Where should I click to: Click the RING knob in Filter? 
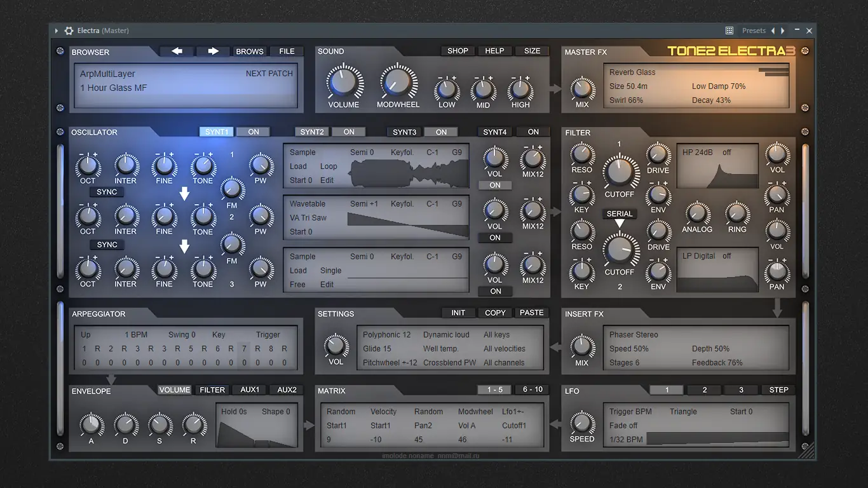click(737, 213)
